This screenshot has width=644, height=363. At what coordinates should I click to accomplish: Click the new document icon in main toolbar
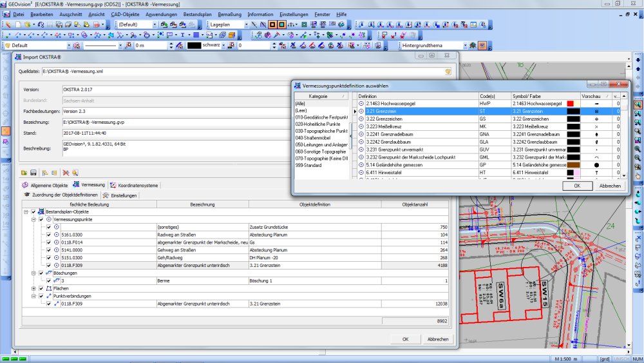click(x=18, y=25)
